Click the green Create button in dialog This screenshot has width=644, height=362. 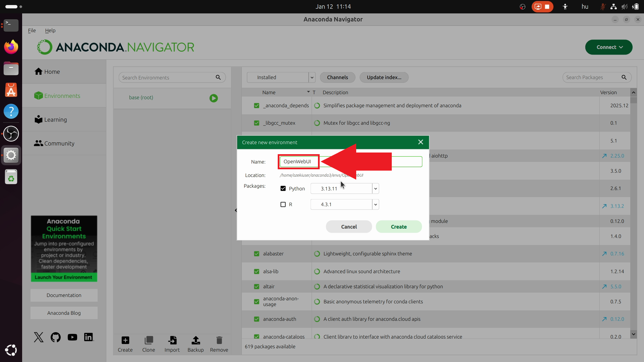398,227
